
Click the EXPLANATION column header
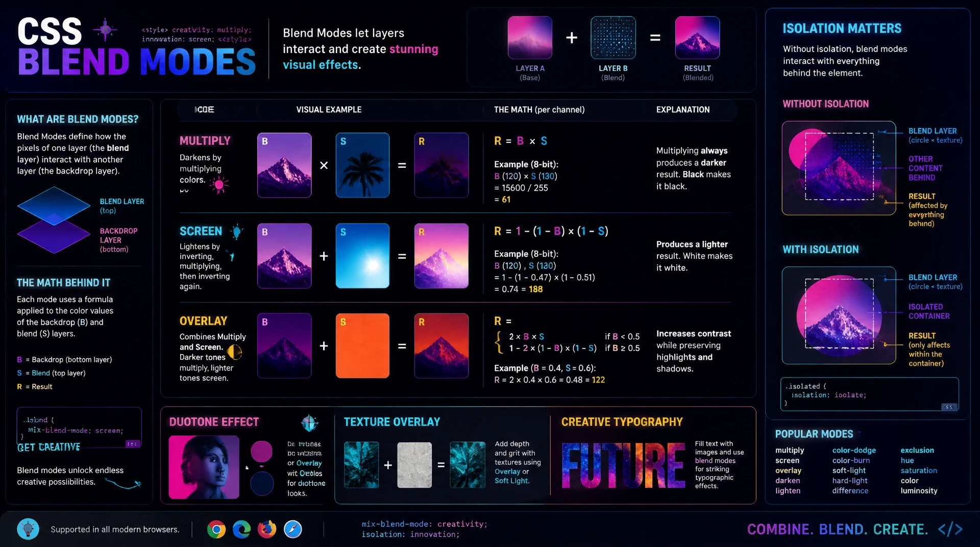click(x=682, y=110)
